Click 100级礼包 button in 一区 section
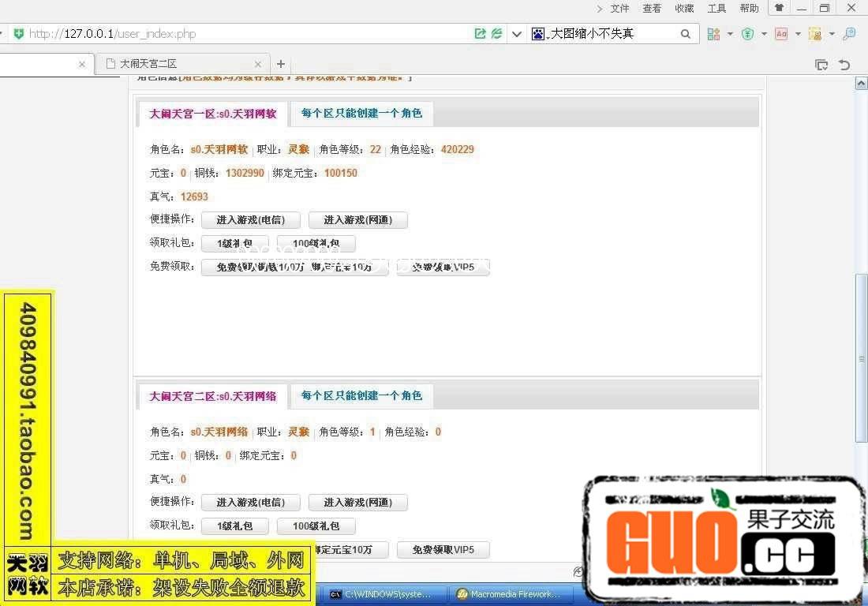This screenshot has width=868, height=606. [316, 244]
